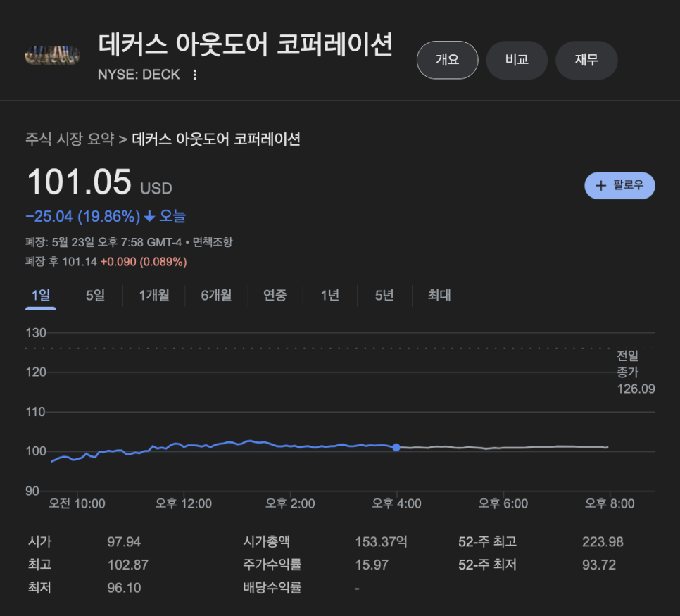Switch chart to the 1년 tab

pyautogui.click(x=329, y=296)
